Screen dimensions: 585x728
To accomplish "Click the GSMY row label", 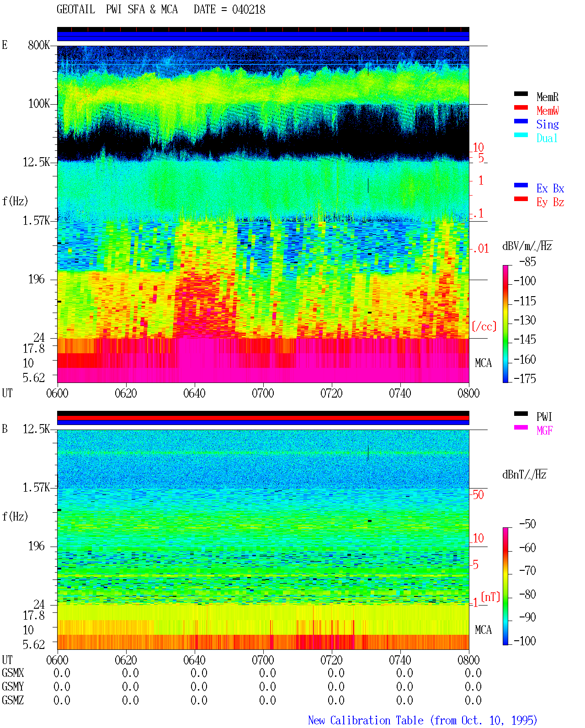I will tap(13, 687).
